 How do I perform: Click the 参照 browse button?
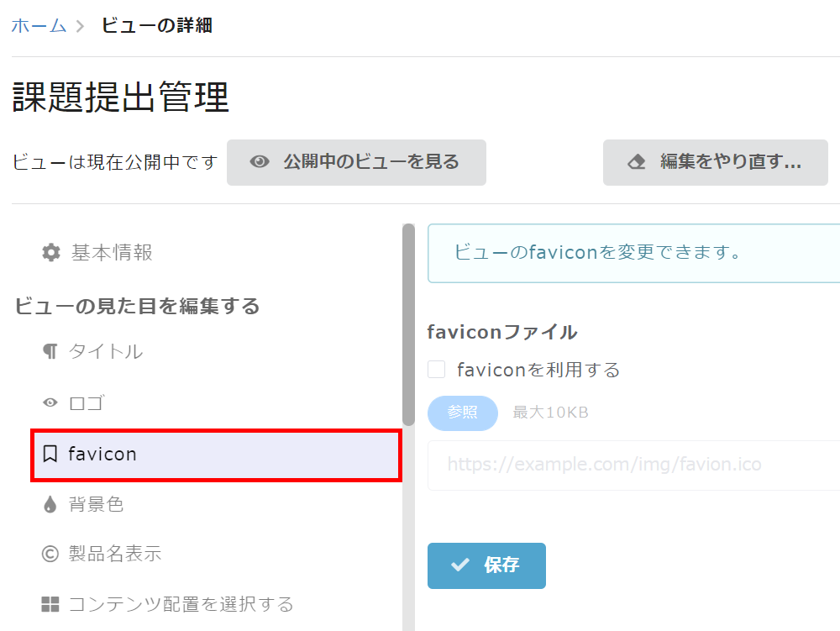coord(463,413)
